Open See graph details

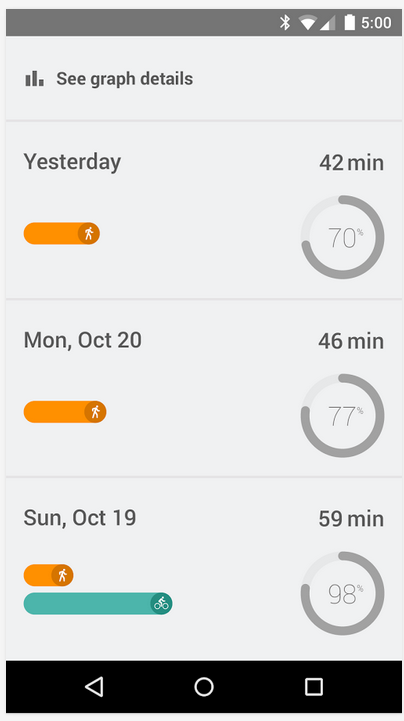[x=202, y=79]
